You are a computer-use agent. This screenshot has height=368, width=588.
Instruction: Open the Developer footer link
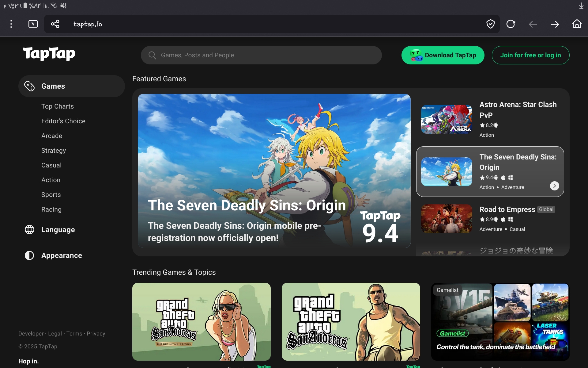(x=31, y=334)
